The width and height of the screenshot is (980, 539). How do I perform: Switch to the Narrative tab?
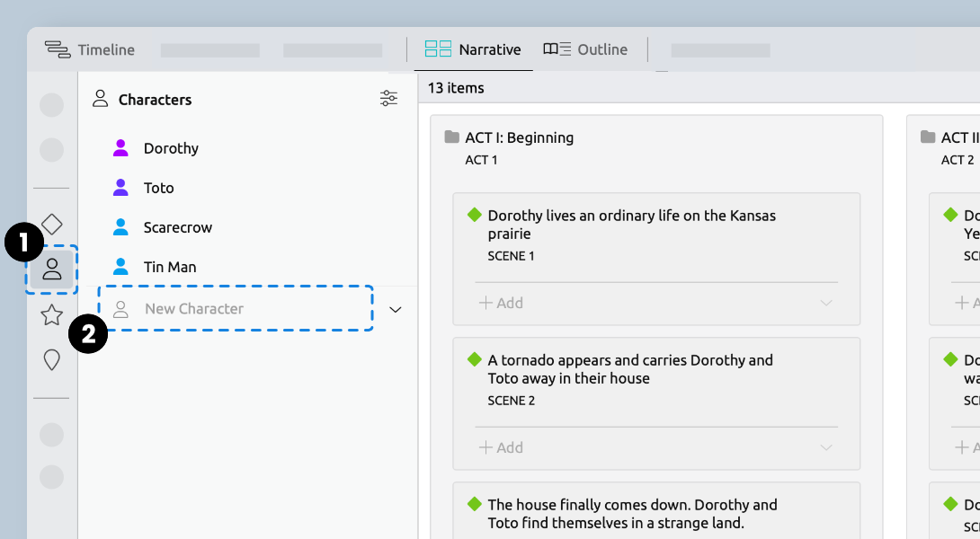pyautogui.click(x=473, y=49)
